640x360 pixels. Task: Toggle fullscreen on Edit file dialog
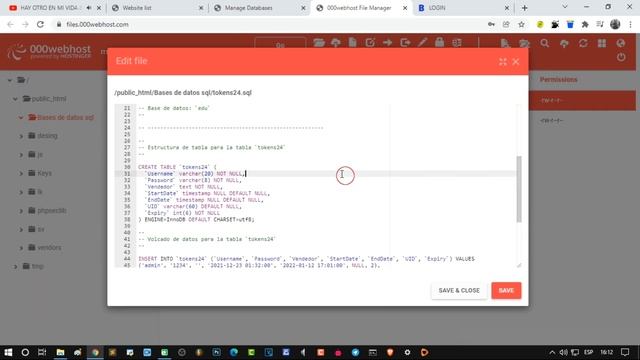click(503, 62)
